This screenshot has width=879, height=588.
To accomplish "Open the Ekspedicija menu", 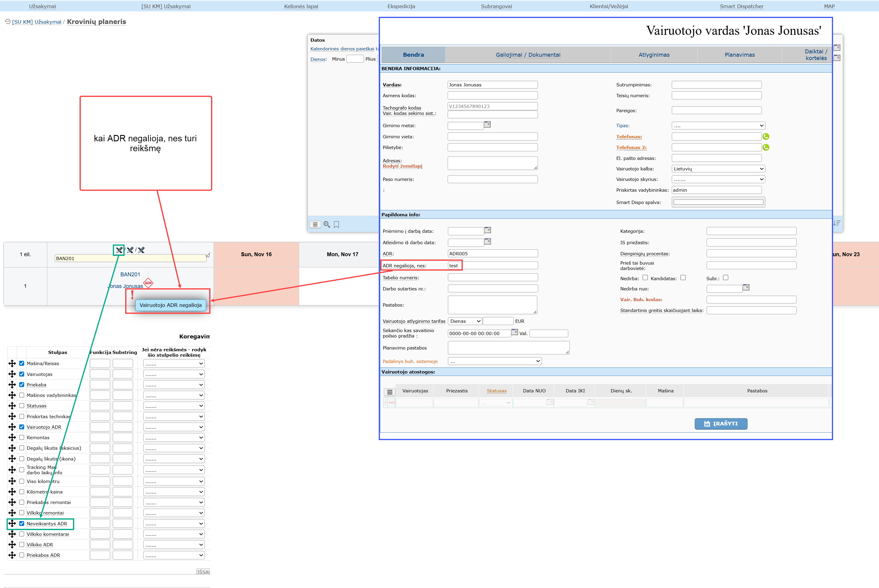I will (401, 6).
